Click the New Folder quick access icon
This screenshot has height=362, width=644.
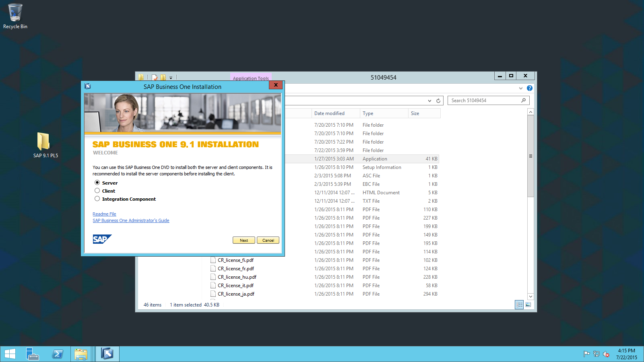(x=163, y=77)
